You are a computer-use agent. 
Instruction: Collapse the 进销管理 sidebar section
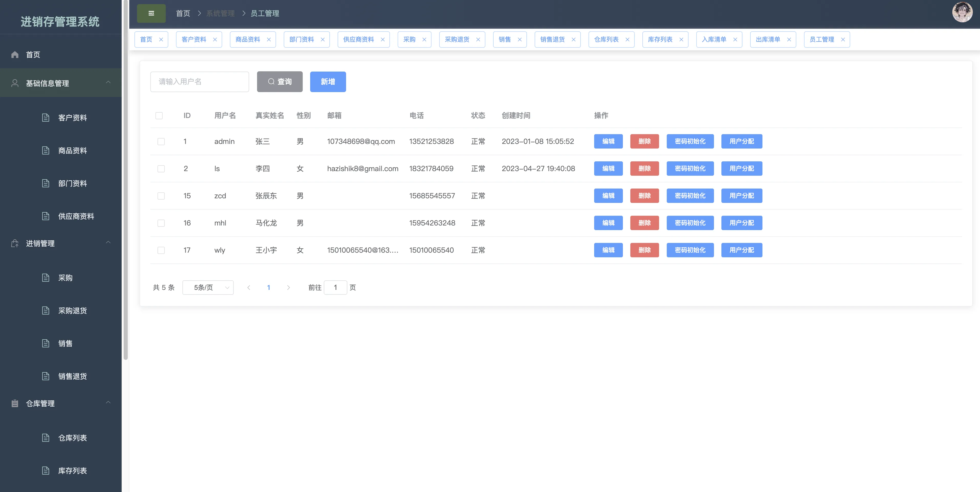tap(108, 243)
